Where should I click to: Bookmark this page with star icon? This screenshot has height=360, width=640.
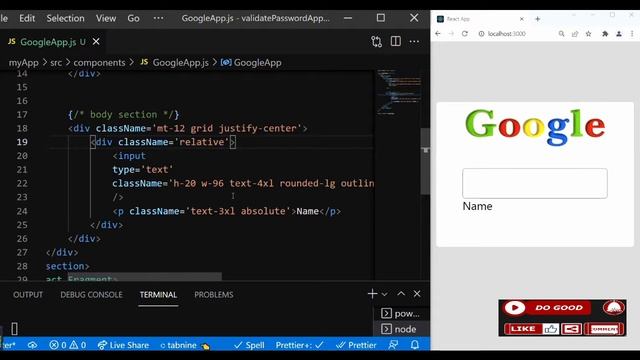589,34
